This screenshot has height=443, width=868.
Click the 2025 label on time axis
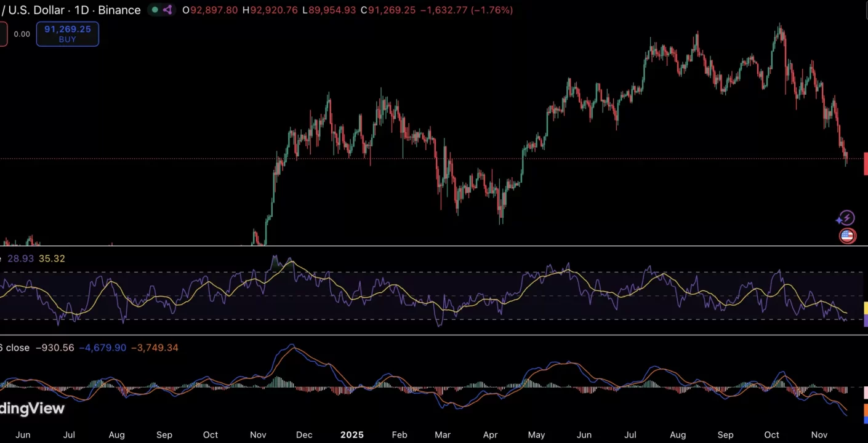[352, 434]
